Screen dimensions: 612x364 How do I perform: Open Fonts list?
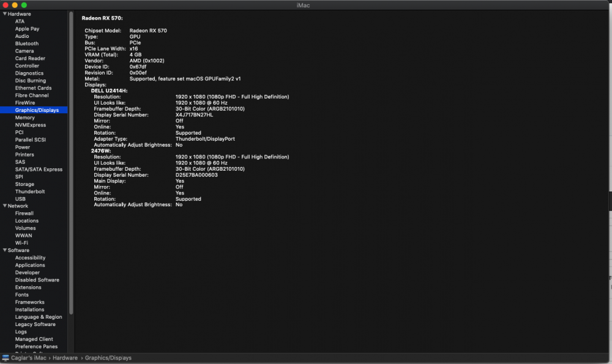(x=21, y=295)
